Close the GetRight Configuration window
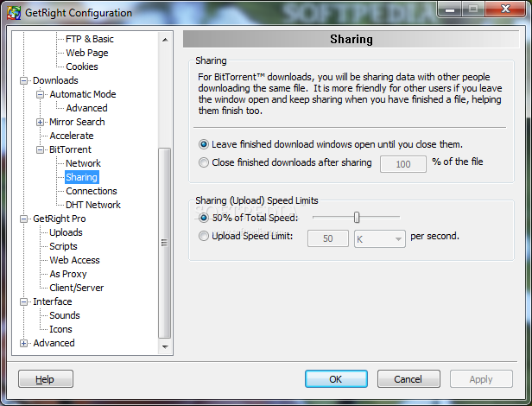532x406 pixels. point(505,9)
